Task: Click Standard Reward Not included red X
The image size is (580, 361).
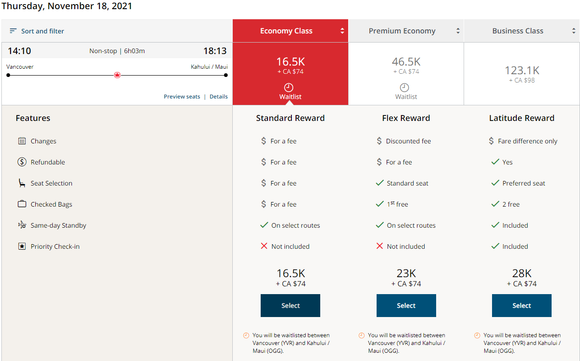Action: point(264,246)
